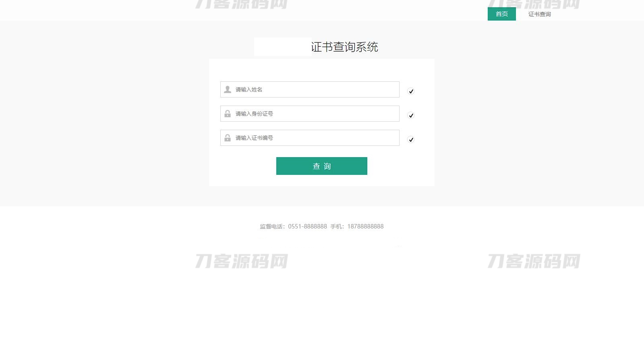Focus the 请输入姓名 input box
This screenshot has width=644, height=361.
[x=314, y=89]
